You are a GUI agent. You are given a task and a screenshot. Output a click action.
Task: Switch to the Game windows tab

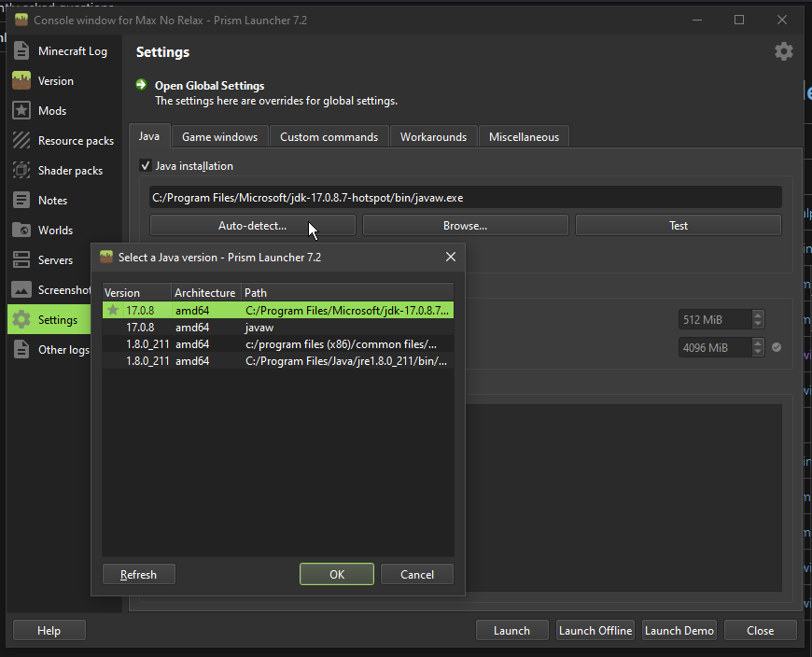click(x=219, y=136)
